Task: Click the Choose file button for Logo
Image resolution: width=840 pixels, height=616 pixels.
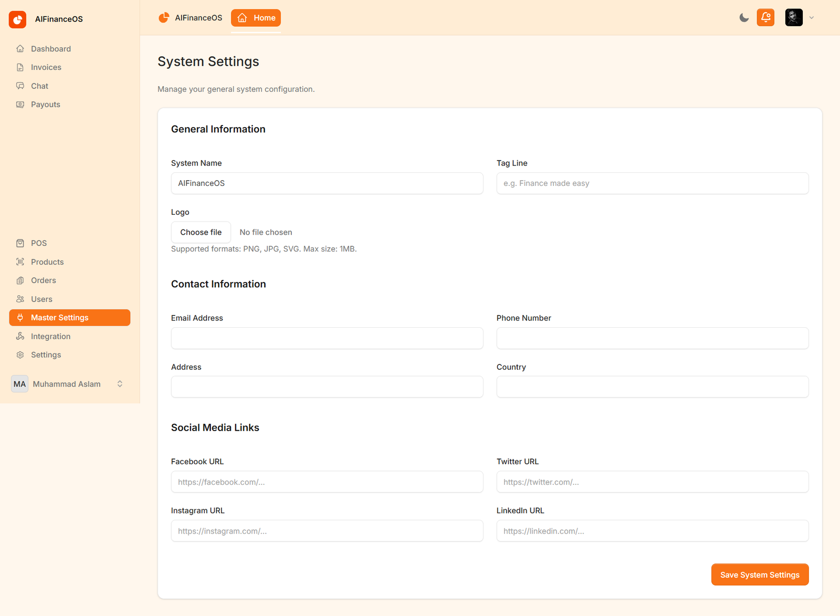Action: tap(201, 232)
